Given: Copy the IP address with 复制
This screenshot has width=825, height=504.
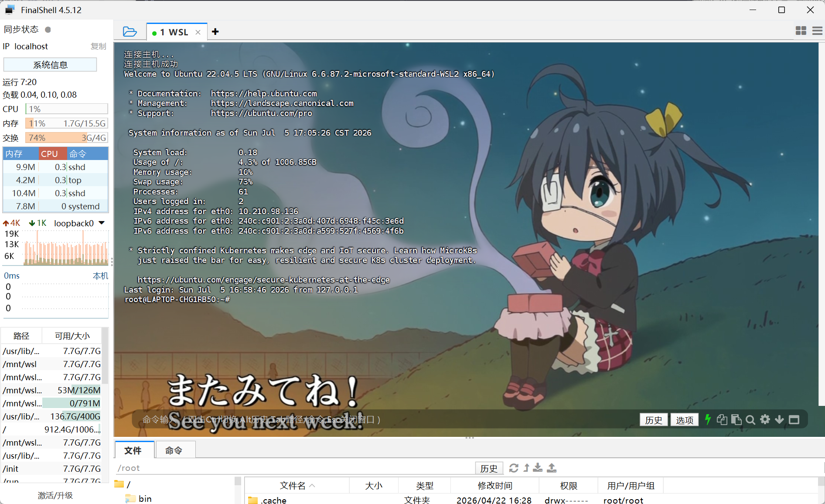Looking at the screenshot, I should pos(98,46).
